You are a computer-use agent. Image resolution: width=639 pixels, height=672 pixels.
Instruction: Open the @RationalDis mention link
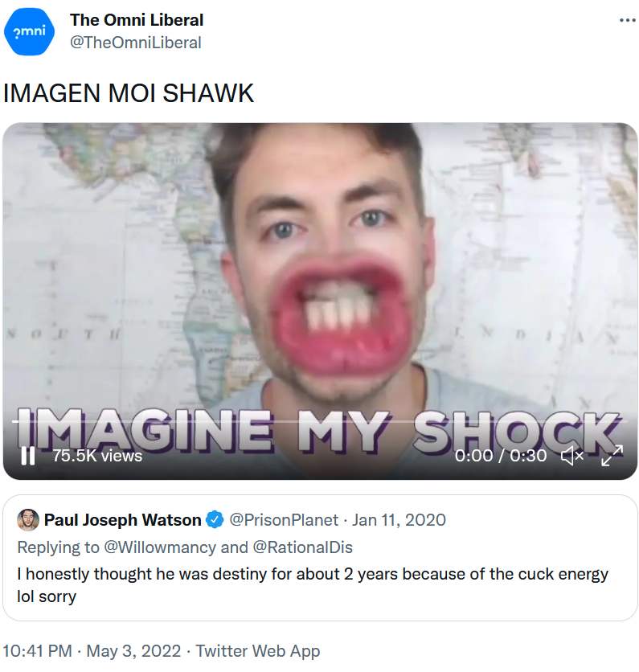[302, 547]
